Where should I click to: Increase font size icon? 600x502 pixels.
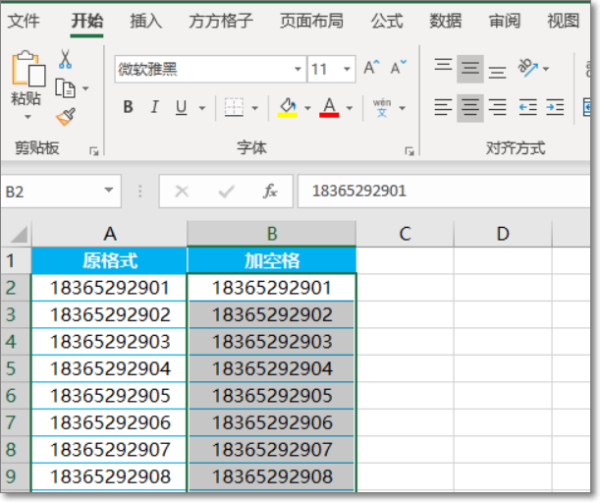[x=371, y=68]
